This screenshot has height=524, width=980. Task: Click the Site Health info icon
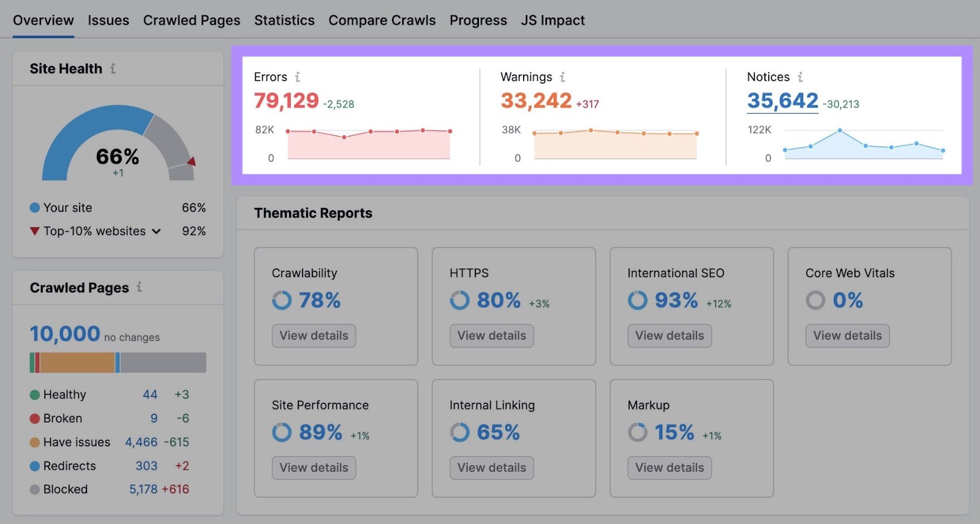pos(113,69)
